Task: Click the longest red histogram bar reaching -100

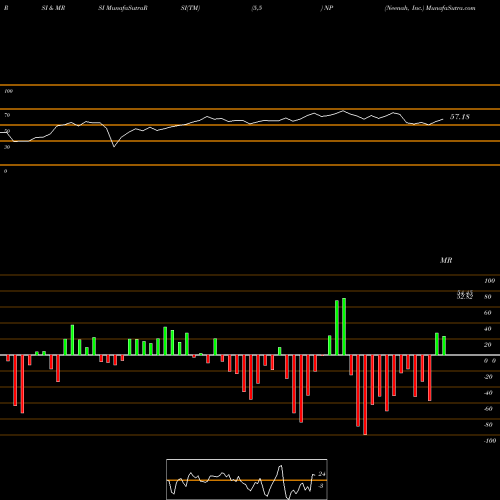Action: click(x=365, y=395)
